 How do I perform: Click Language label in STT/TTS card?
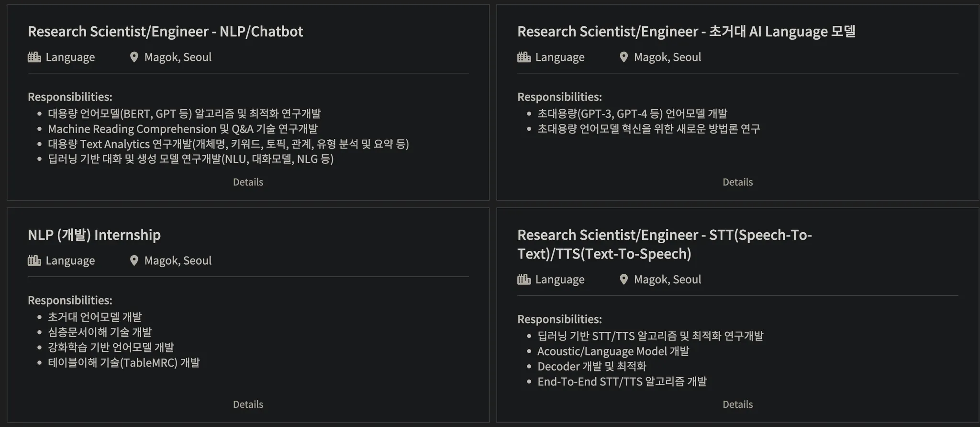pos(559,279)
